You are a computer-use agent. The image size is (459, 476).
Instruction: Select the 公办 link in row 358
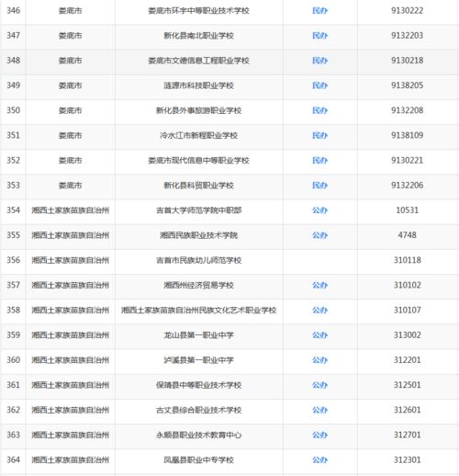click(319, 311)
